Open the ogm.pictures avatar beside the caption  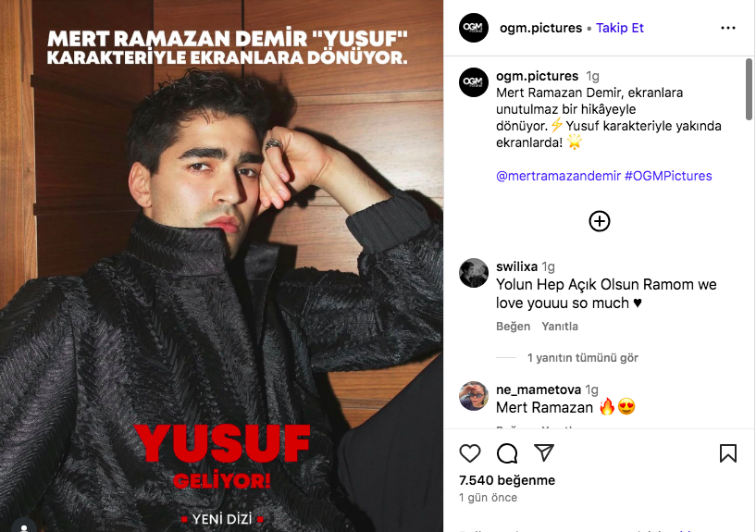tap(474, 82)
